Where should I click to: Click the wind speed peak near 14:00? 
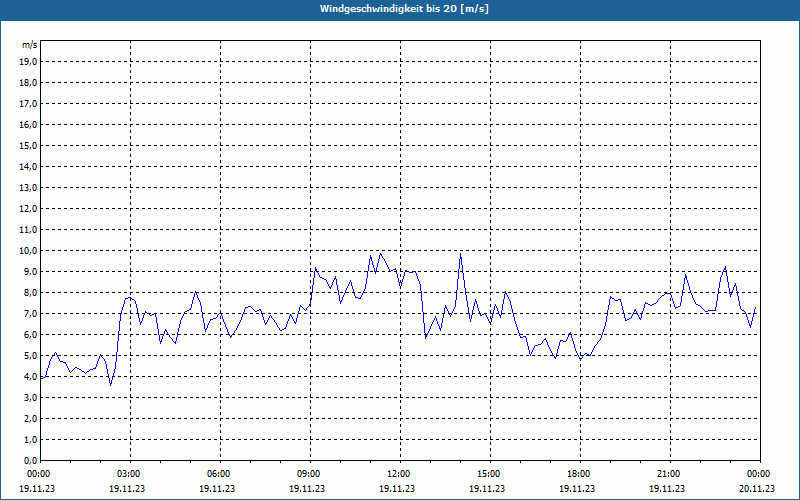pyautogui.click(x=461, y=253)
